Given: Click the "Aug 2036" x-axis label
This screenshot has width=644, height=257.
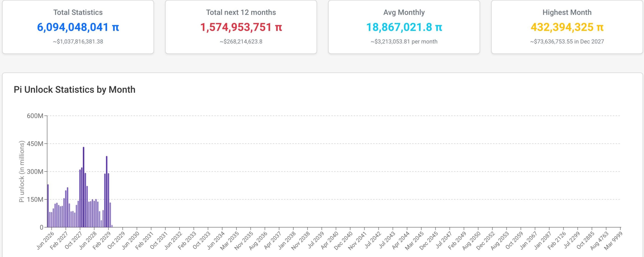Looking at the screenshot, I should [x=258, y=240].
